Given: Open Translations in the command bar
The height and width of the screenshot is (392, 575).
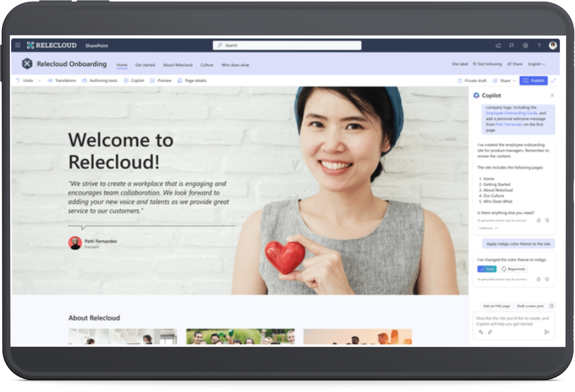Looking at the screenshot, I should pos(62,80).
